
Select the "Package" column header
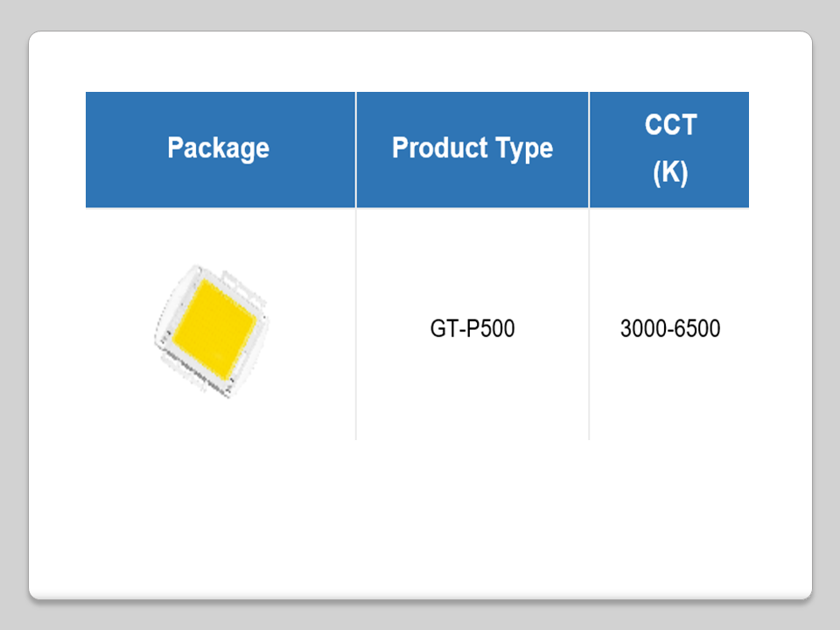(x=218, y=148)
